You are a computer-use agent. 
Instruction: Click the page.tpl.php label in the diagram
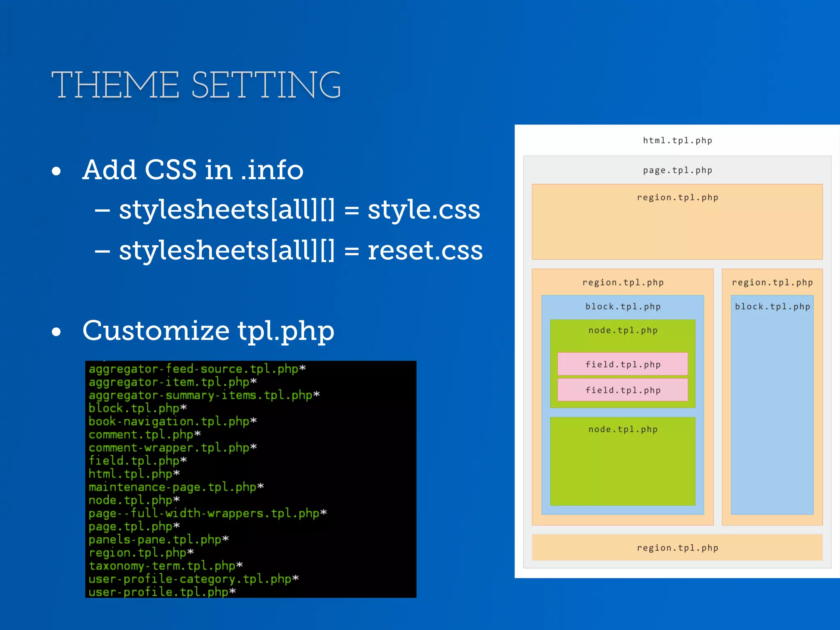pyautogui.click(x=678, y=170)
